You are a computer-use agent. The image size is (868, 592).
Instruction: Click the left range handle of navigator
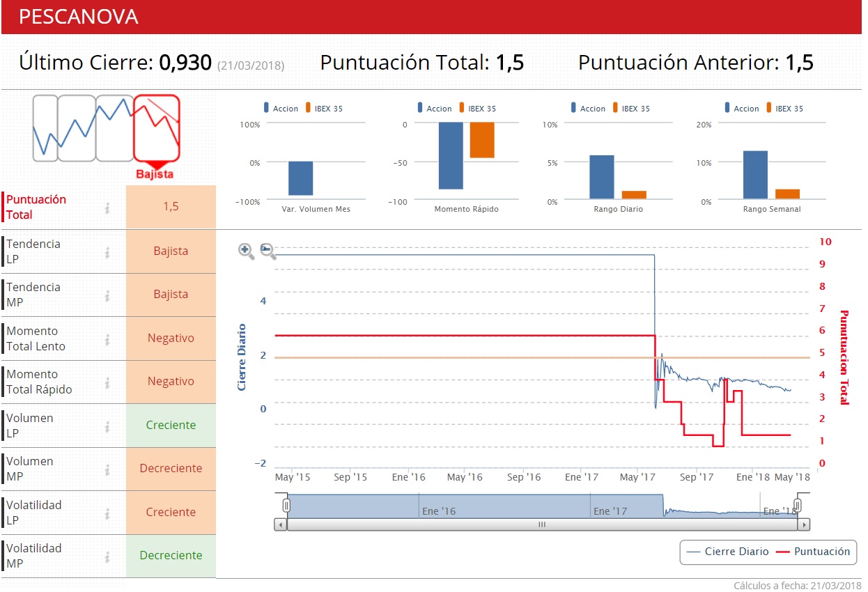286,505
